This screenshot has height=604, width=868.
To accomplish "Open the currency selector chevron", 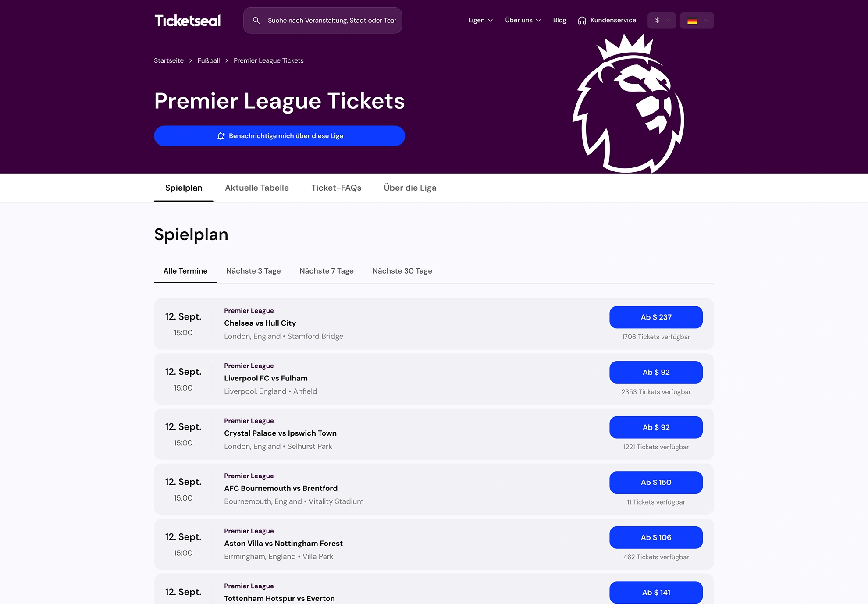I will click(668, 20).
